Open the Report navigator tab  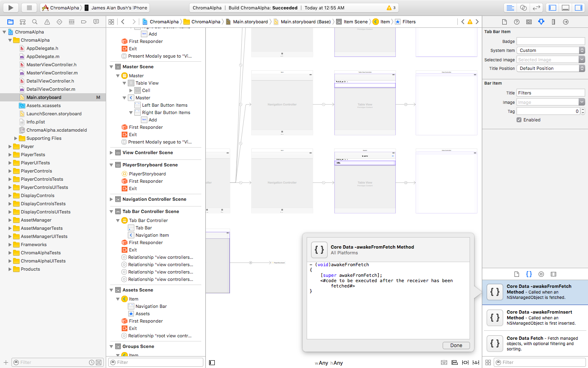[x=96, y=22]
